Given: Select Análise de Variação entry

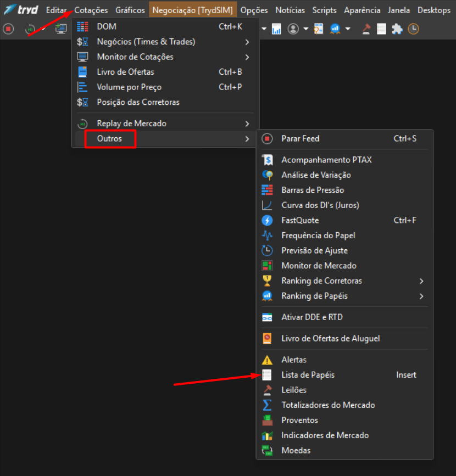Looking at the screenshot, I should [x=344, y=175].
